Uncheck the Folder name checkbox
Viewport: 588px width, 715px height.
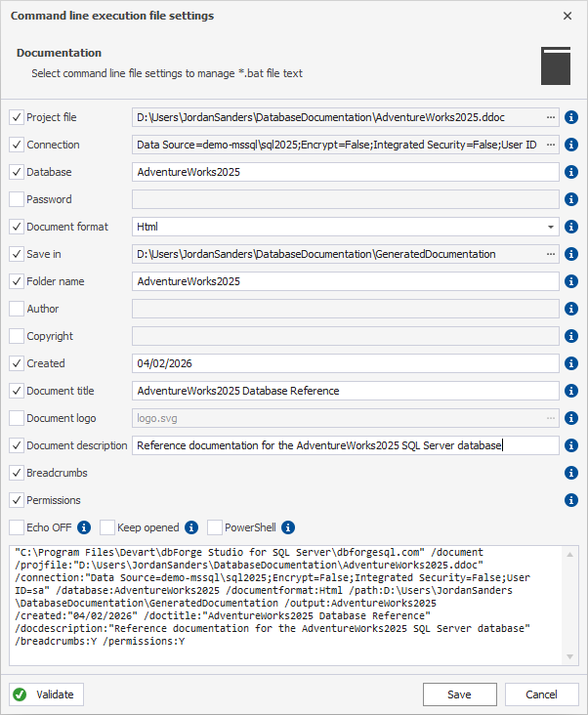point(17,281)
